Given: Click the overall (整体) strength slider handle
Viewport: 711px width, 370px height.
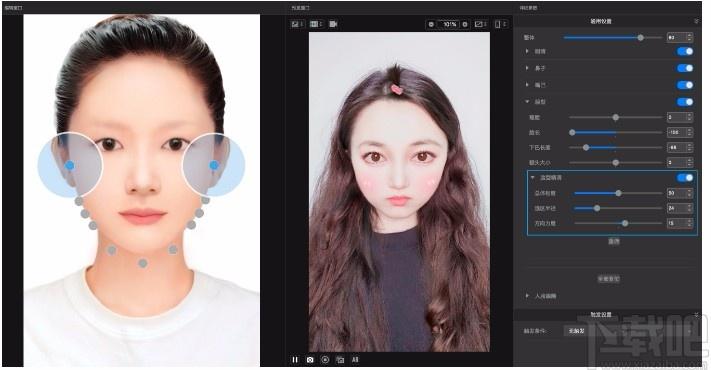Looking at the screenshot, I should [641, 38].
